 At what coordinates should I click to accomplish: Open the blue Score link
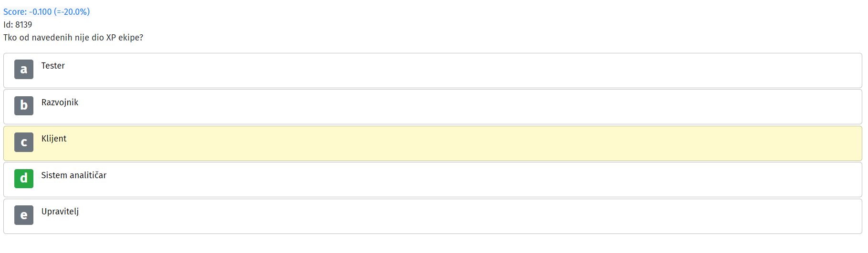point(46,11)
